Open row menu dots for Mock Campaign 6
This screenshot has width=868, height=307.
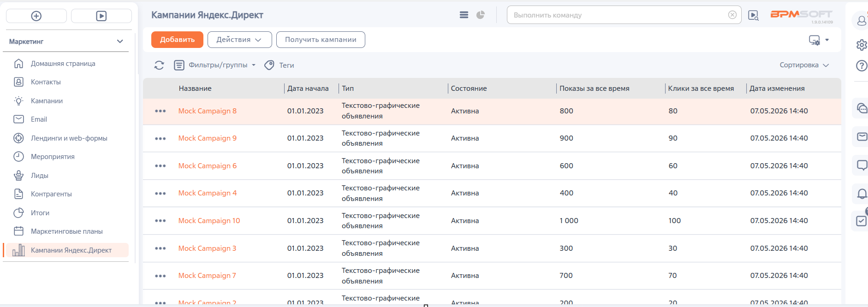point(161,166)
